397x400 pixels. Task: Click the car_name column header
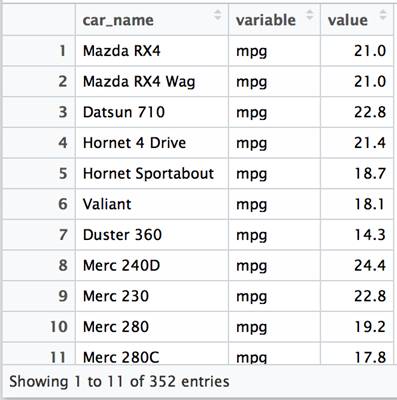pyautogui.click(x=152, y=20)
